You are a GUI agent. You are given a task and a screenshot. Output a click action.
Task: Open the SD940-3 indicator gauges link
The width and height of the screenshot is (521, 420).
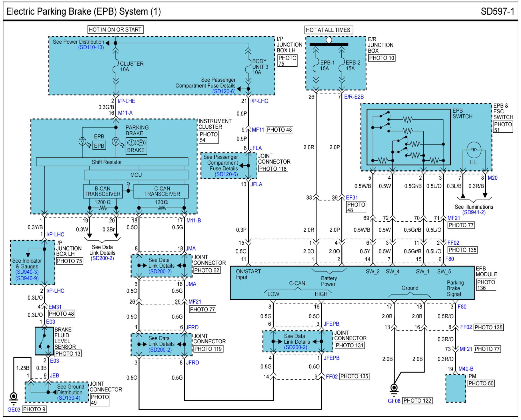coord(27,272)
